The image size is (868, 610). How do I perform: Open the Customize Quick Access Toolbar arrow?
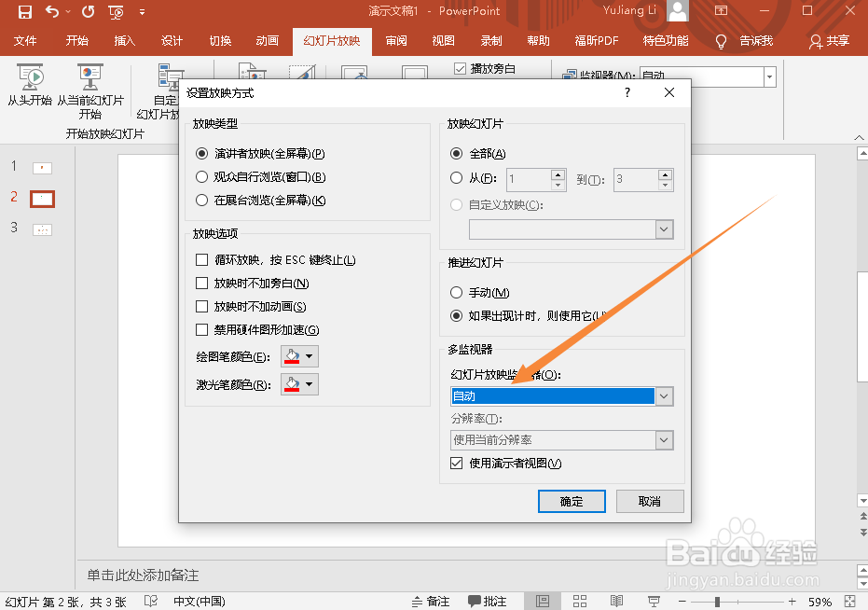coord(143,11)
